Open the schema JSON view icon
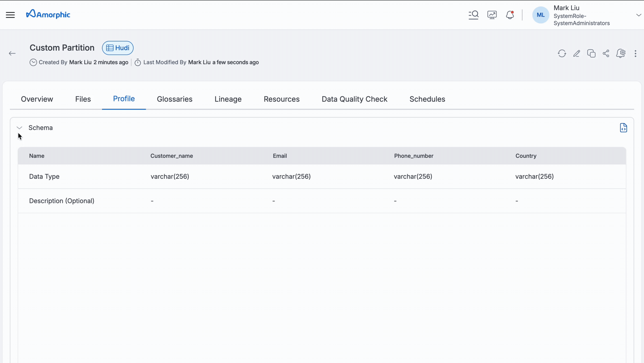Screen dimensions: 644x363 (623, 128)
